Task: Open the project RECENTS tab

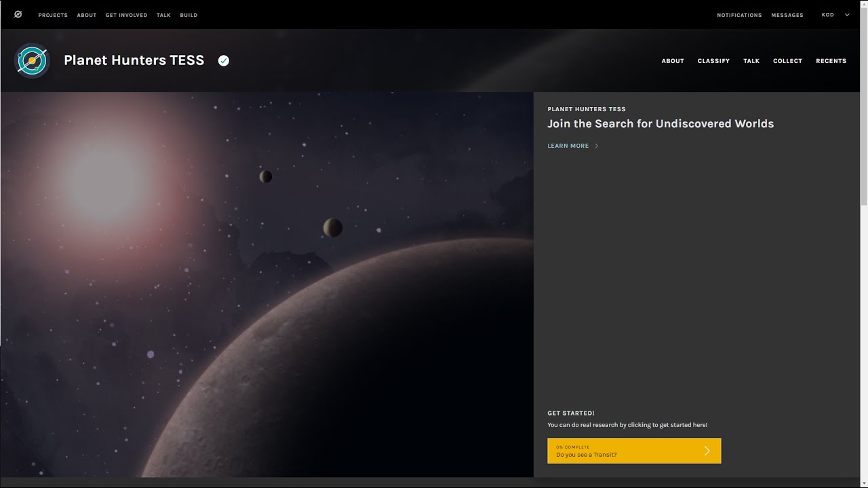Action: pyautogui.click(x=831, y=61)
